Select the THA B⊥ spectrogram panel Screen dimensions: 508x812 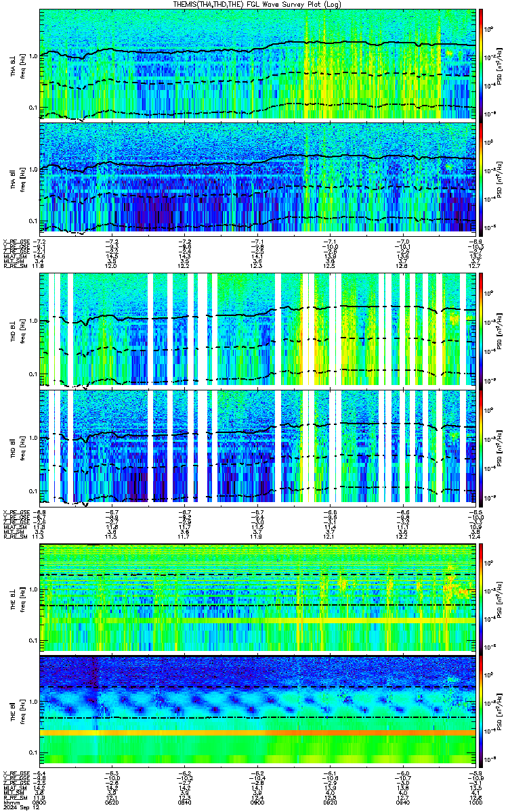click(257, 64)
